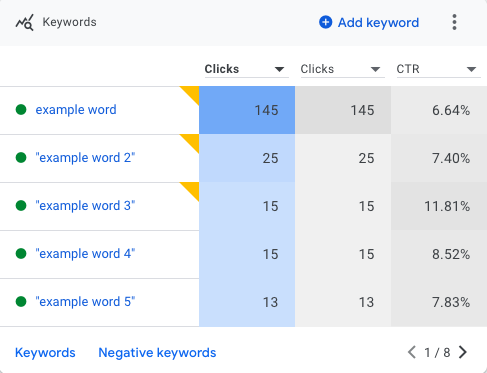Click green status dot for "example word 2"
This screenshot has height=373, width=487.
[21, 157]
